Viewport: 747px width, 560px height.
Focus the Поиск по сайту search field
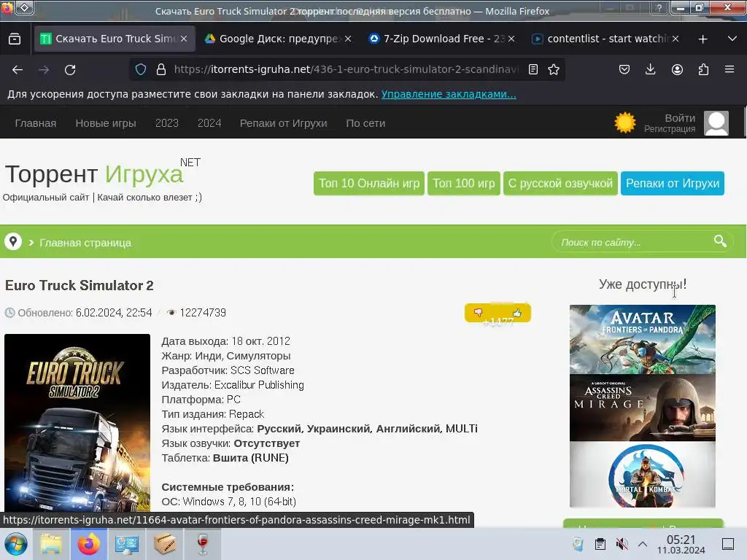tap(634, 242)
